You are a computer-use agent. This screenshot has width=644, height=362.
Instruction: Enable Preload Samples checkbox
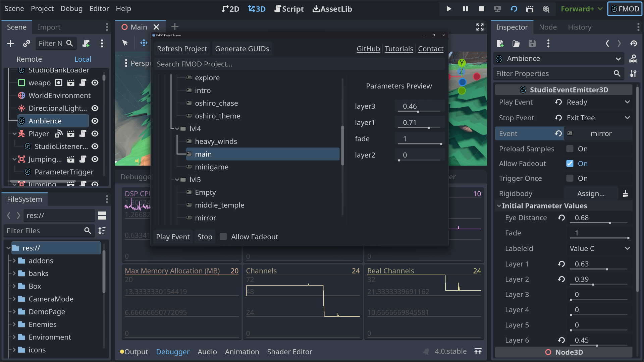[x=570, y=149]
